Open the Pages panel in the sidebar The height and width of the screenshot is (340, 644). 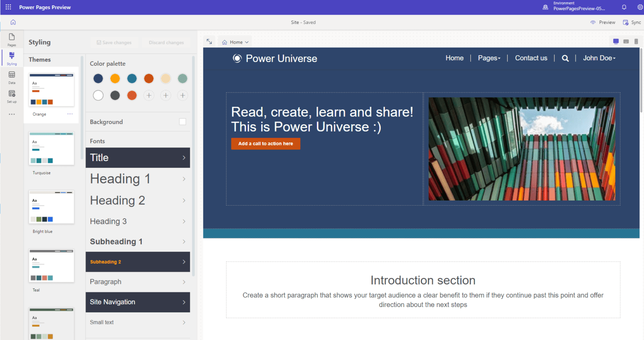[x=11, y=40]
